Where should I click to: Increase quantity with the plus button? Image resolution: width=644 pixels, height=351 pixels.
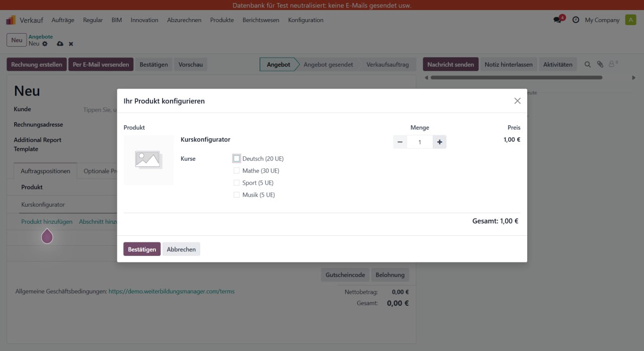(439, 142)
